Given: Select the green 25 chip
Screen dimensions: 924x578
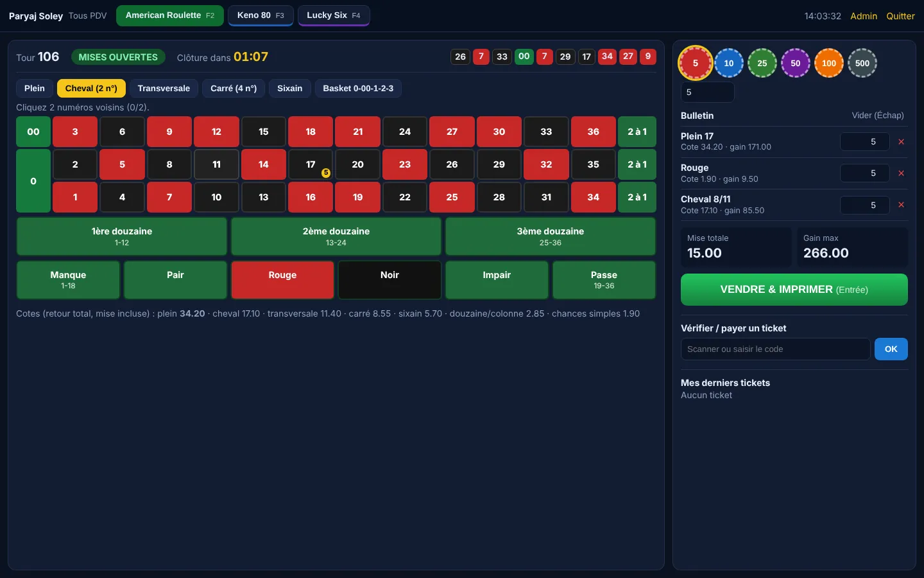Looking at the screenshot, I should (x=762, y=63).
